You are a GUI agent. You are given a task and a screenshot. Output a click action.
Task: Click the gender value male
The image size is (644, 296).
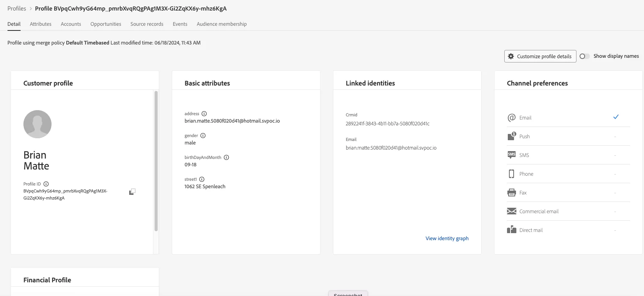[x=190, y=143]
